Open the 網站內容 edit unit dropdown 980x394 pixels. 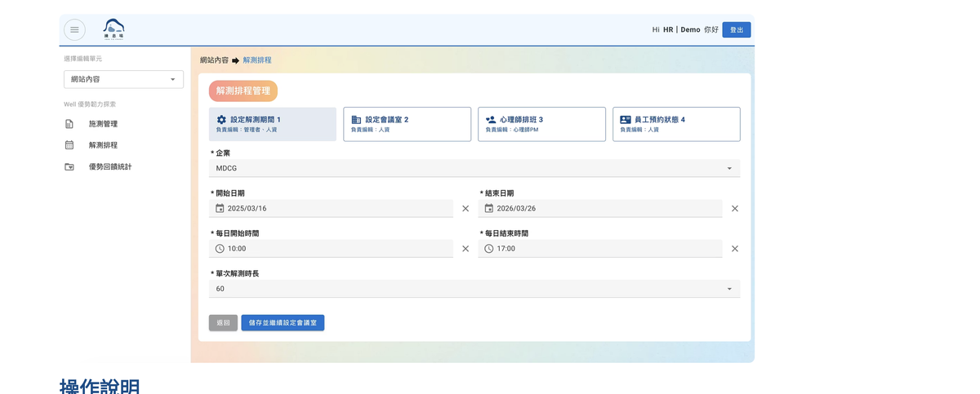(x=123, y=79)
